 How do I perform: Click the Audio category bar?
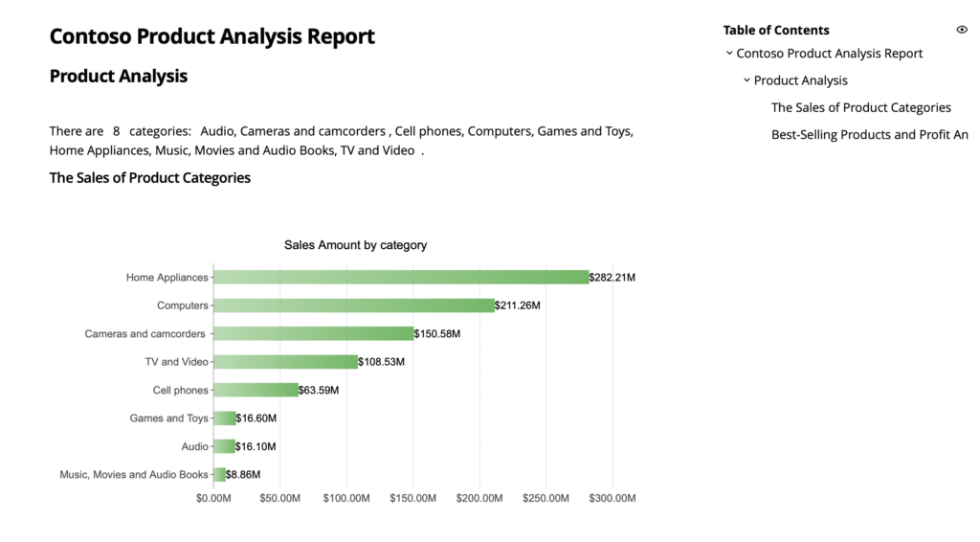[224, 446]
